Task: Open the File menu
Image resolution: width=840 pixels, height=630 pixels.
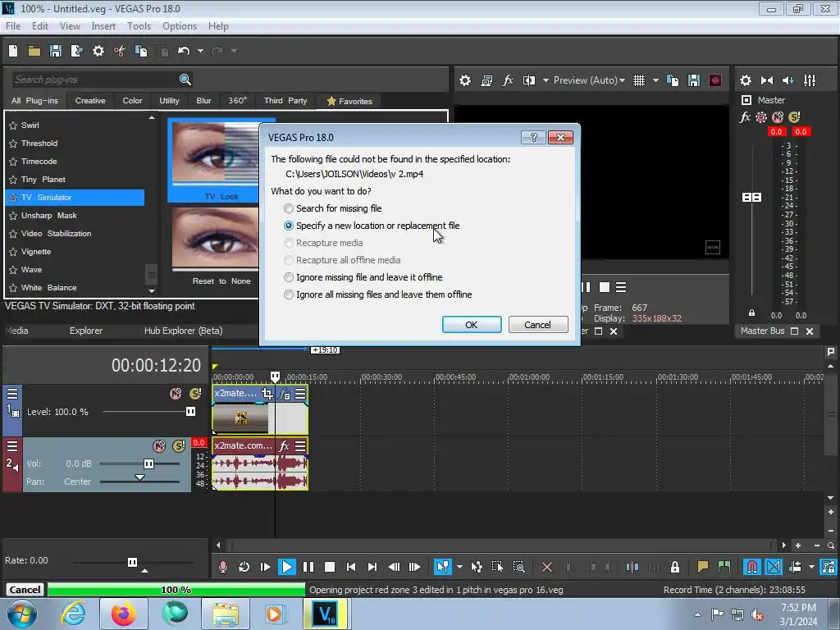Action: 13,26
